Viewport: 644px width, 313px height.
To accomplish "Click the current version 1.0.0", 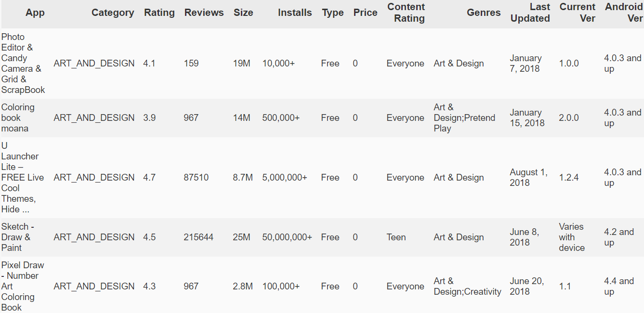I will point(569,64).
